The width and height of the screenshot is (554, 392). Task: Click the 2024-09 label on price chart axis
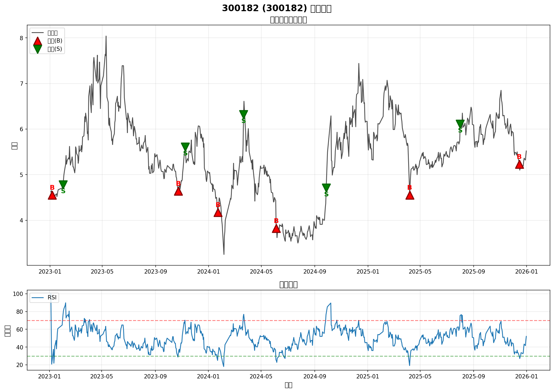pyautogui.click(x=315, y=272)
